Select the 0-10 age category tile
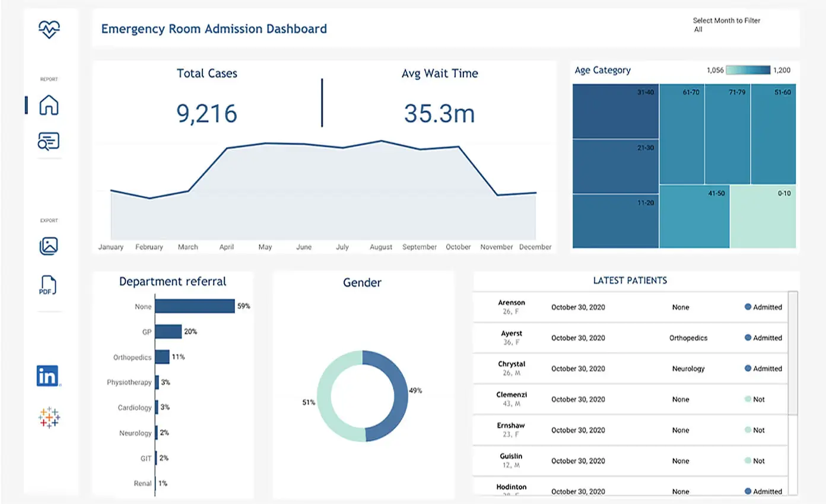826x504 pixels. pyautogui.click(x=763, y=216)
